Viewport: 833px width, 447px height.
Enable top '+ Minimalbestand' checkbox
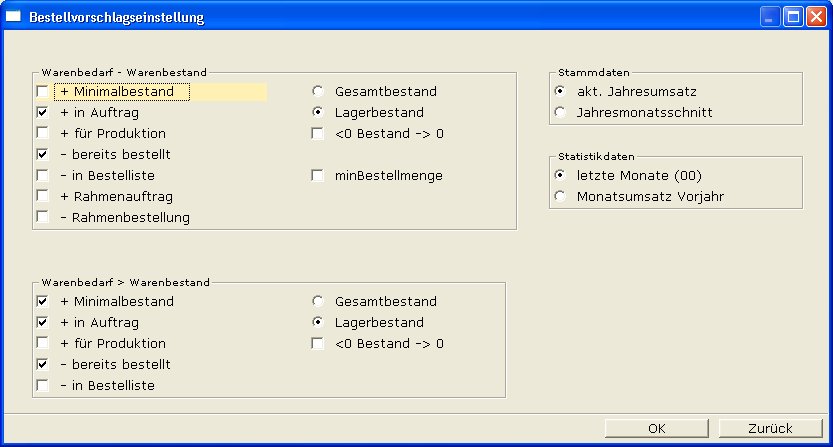(x=43, y=92)
